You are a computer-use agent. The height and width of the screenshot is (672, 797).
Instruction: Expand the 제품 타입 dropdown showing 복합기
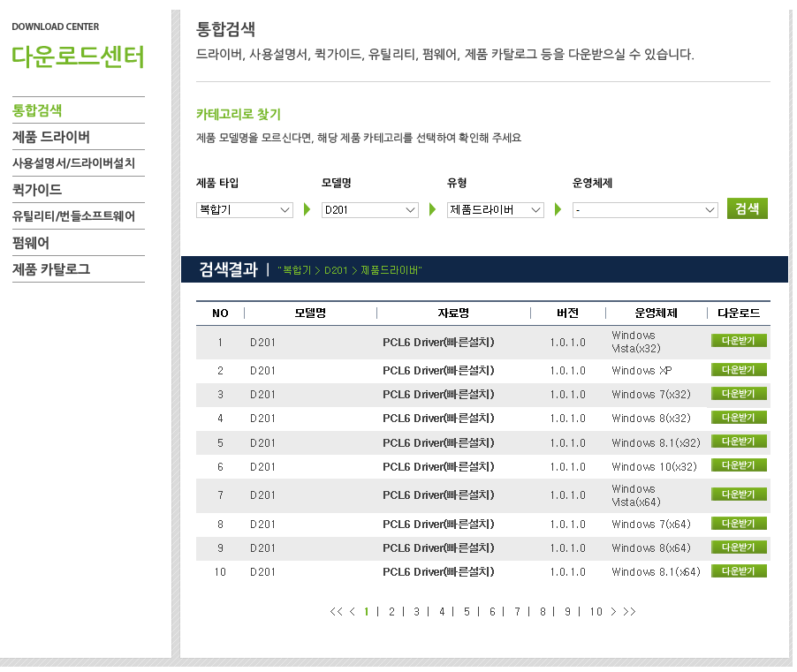[245, 210]
